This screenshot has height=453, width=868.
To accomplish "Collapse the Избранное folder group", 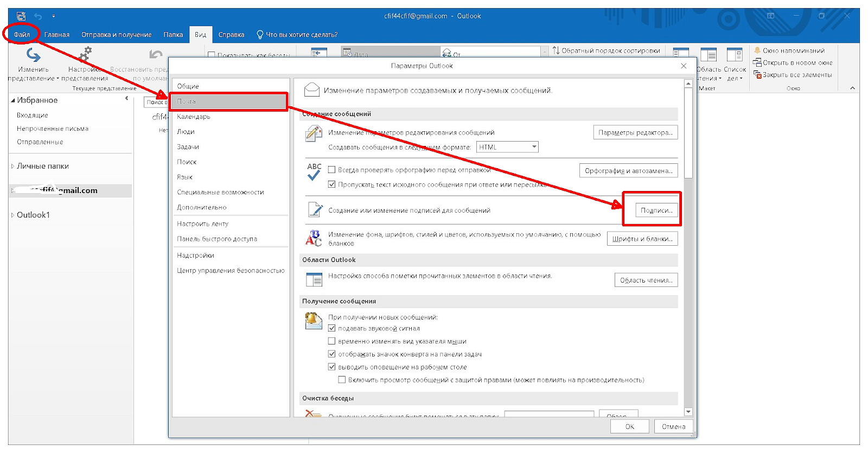I will [13, 100].
